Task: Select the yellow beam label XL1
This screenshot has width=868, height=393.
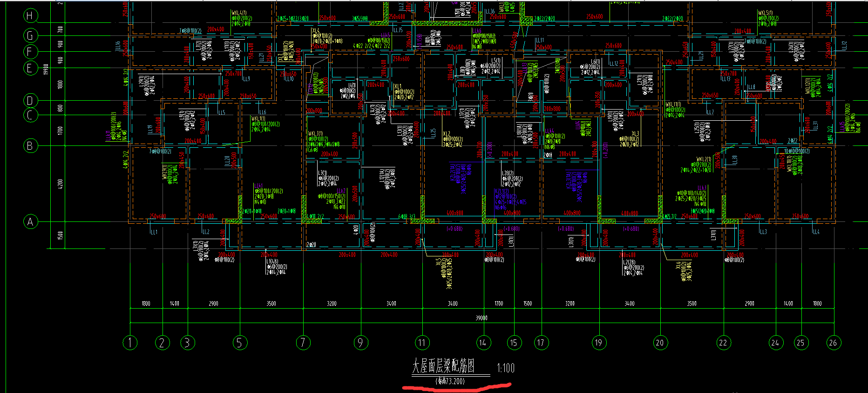Action: pyautogui.click(x=398, y=86)
